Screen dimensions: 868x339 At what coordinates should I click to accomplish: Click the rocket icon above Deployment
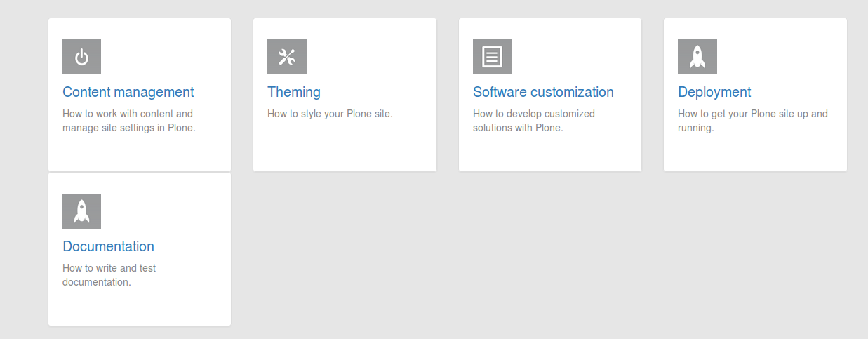(697, 57)
